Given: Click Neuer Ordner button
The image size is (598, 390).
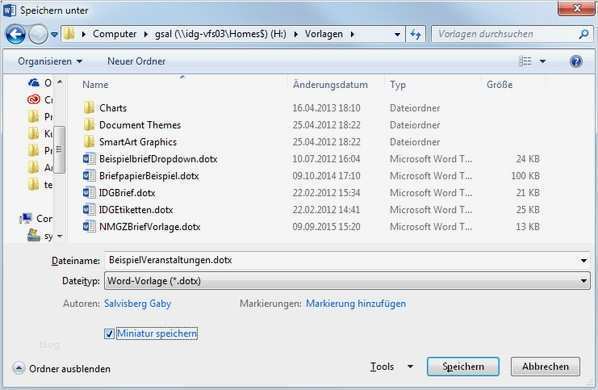Looking at the screenshot, I should click(136, 61).
